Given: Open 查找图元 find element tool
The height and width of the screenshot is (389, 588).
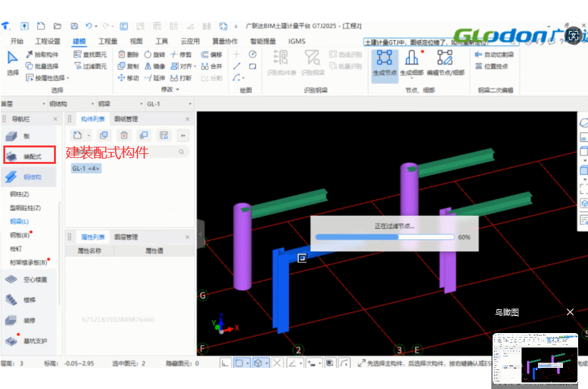Looking at the screenshot, I should click(90, 55).
